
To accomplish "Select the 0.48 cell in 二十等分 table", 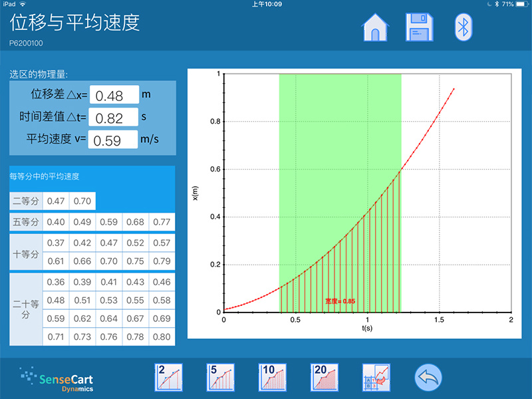I will (56, 301).
